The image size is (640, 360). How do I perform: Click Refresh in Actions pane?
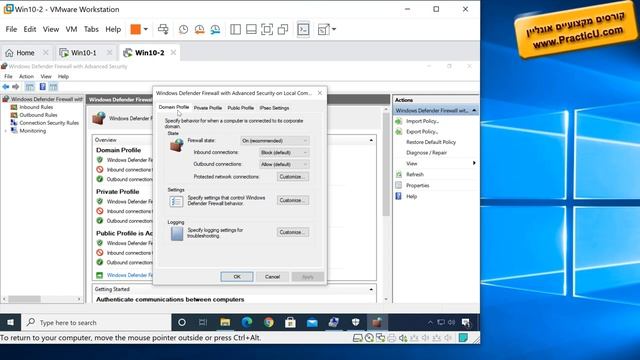pyautogui.click(x=415, y=174)
